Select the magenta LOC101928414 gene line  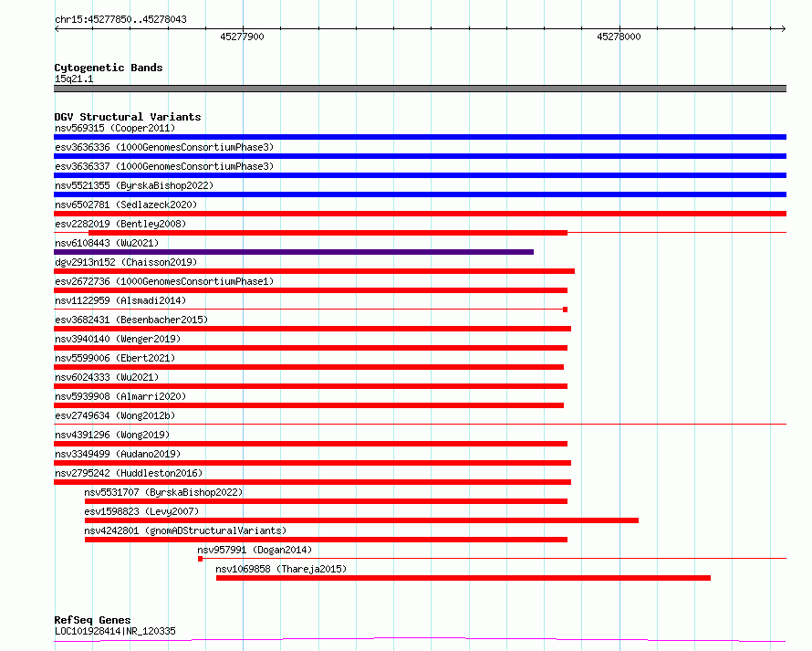420,640
